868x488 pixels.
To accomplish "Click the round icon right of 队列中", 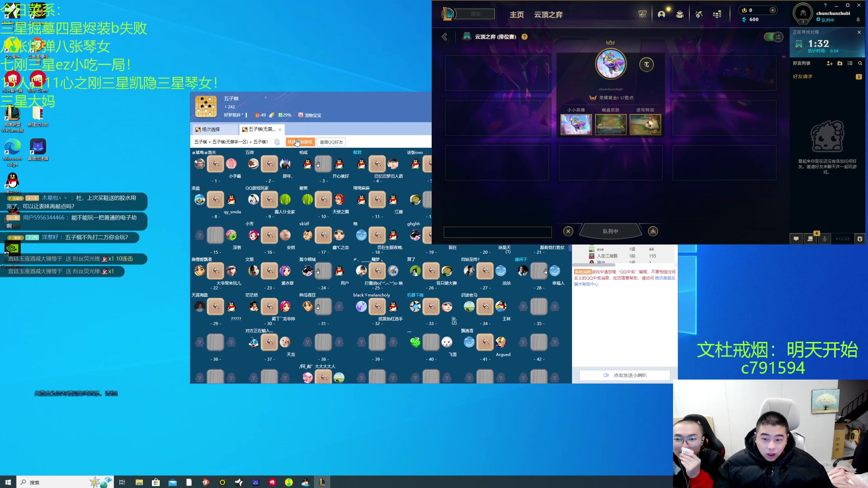I will (x=653, y=231).
